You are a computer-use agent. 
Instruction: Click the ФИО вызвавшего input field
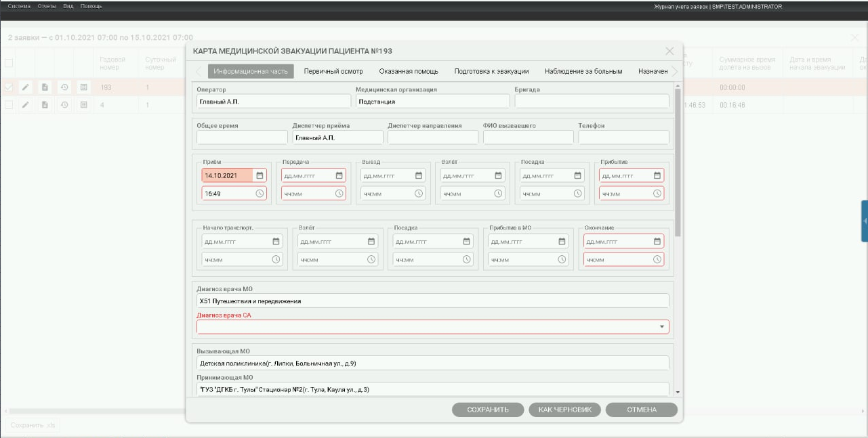click(529, 137)
